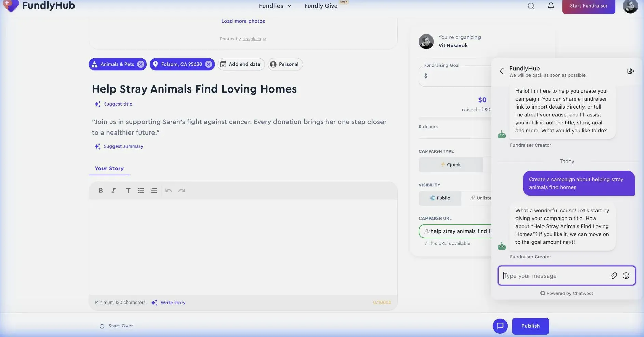
Task: Open the Personal campaign selector
Action: (285, 64)
